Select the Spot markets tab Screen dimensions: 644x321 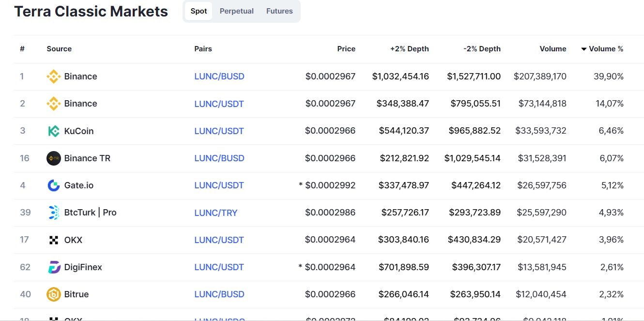click(199, 11)
